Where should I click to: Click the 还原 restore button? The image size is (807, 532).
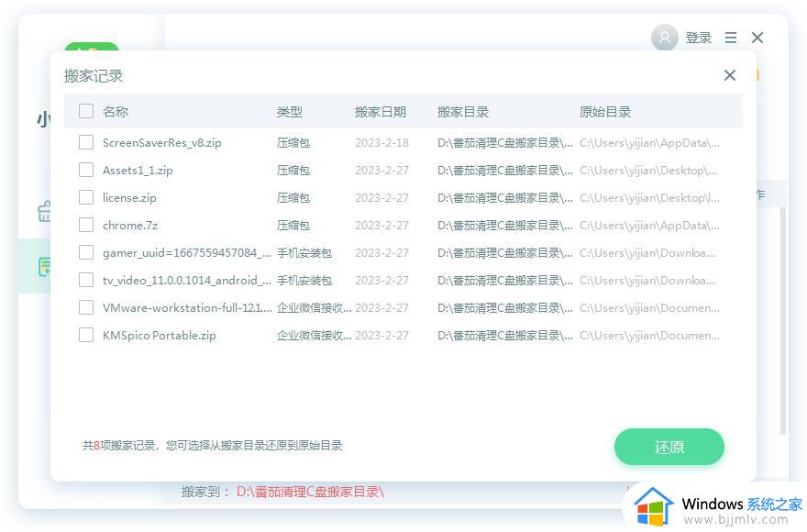point(669,447)
